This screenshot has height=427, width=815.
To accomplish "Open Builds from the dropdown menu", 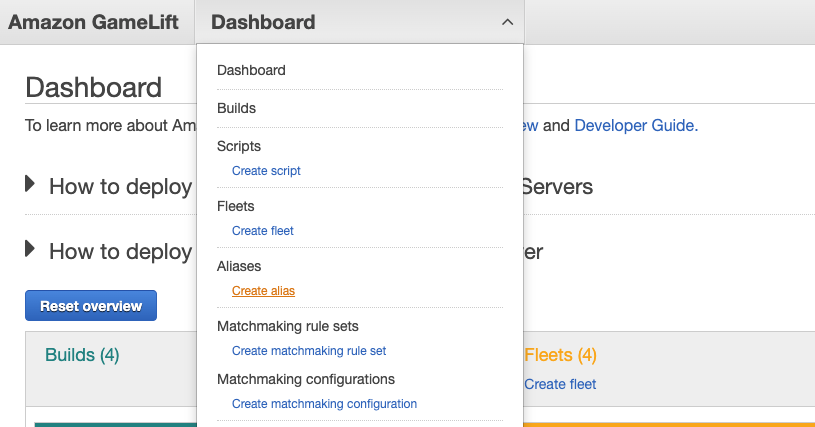I will point(236,108).
